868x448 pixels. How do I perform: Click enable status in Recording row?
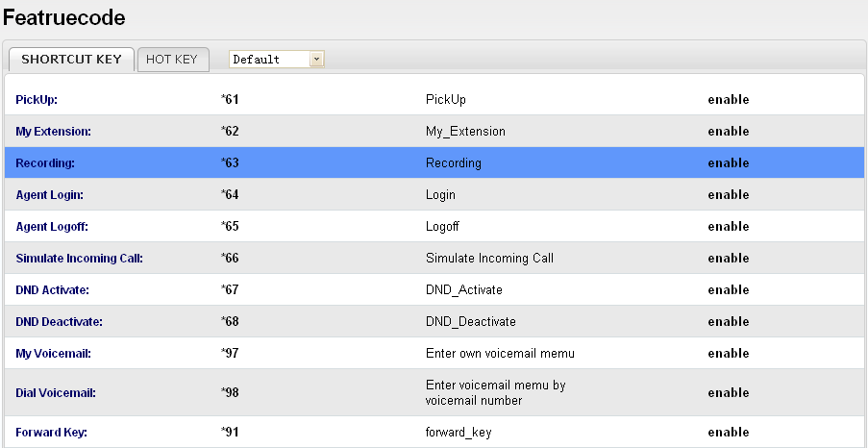pos(728,163)
